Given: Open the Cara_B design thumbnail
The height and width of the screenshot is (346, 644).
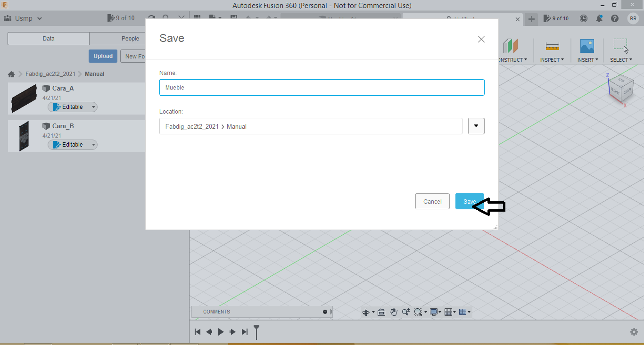Looking at the screenshot, I should (24, 136).
